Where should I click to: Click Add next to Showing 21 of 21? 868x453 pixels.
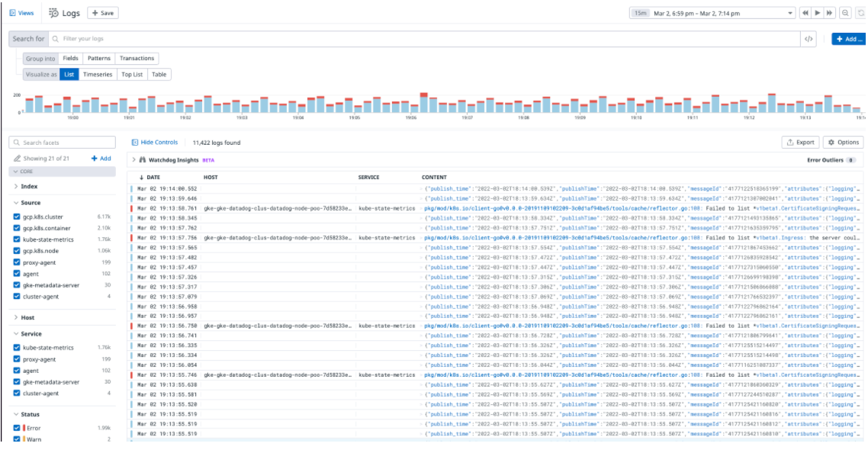(101, 159)
